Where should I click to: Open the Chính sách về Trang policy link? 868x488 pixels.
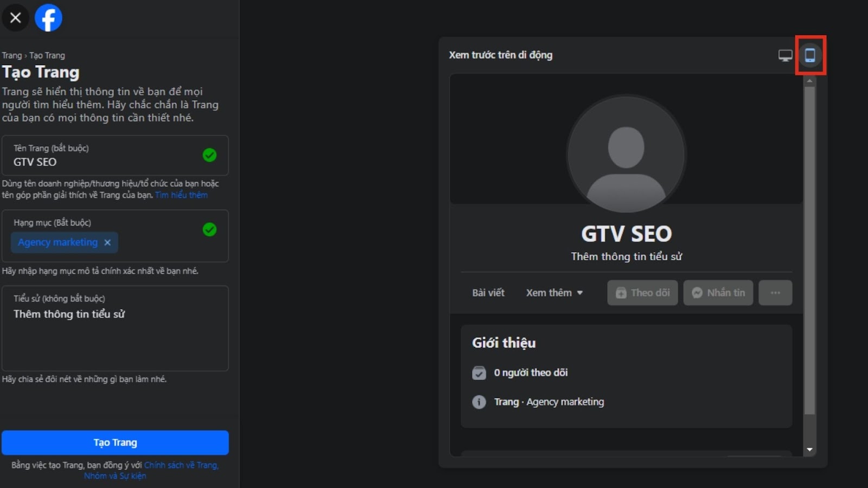[181, 465]
